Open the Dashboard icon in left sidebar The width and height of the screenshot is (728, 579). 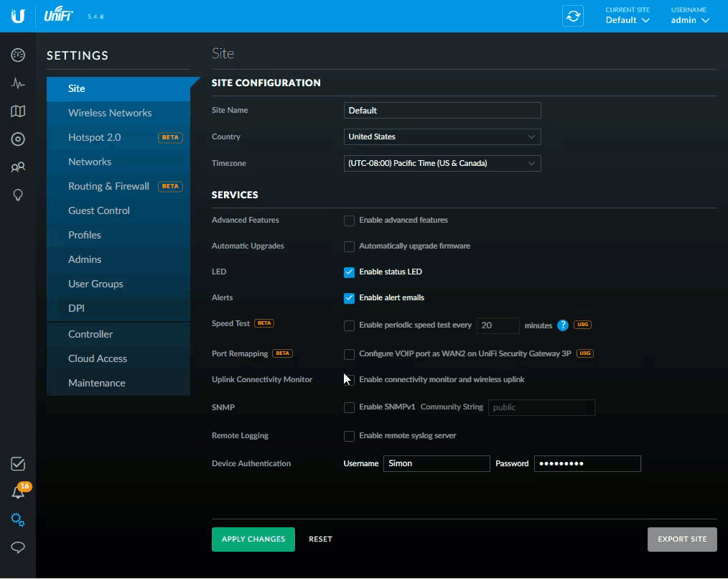(18, 55)
